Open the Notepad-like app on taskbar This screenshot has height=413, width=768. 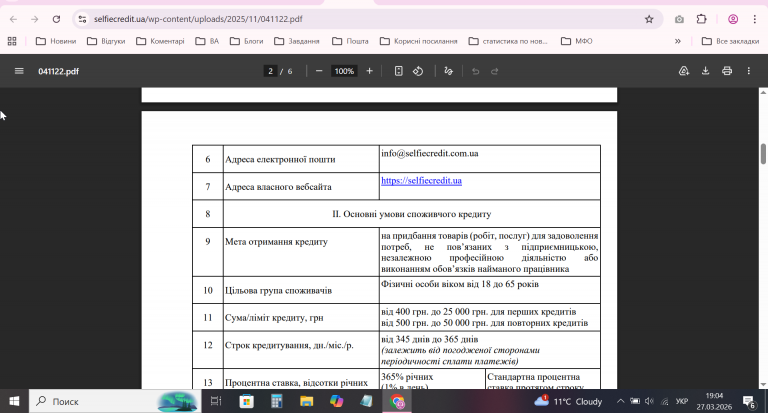366,401
